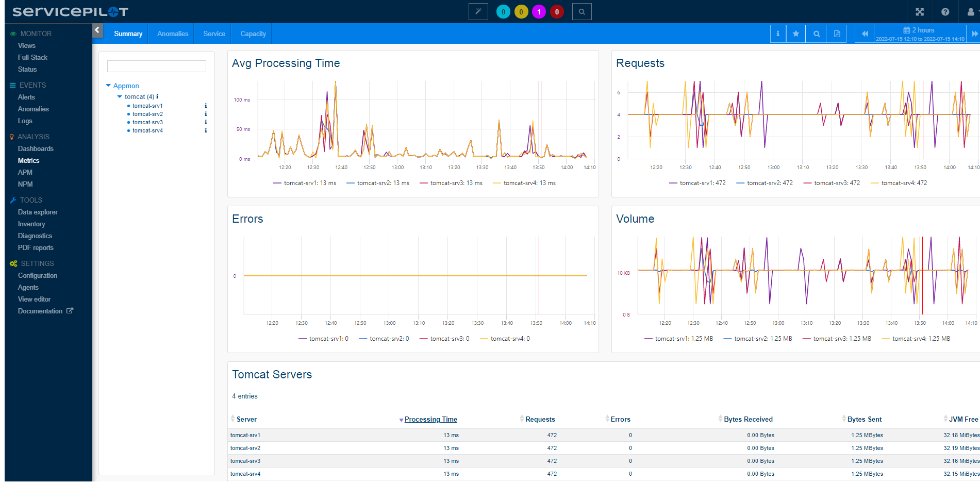Sort table by Processing Time column
This screenshot has width=980, height=483.
(x=430, y=419)
